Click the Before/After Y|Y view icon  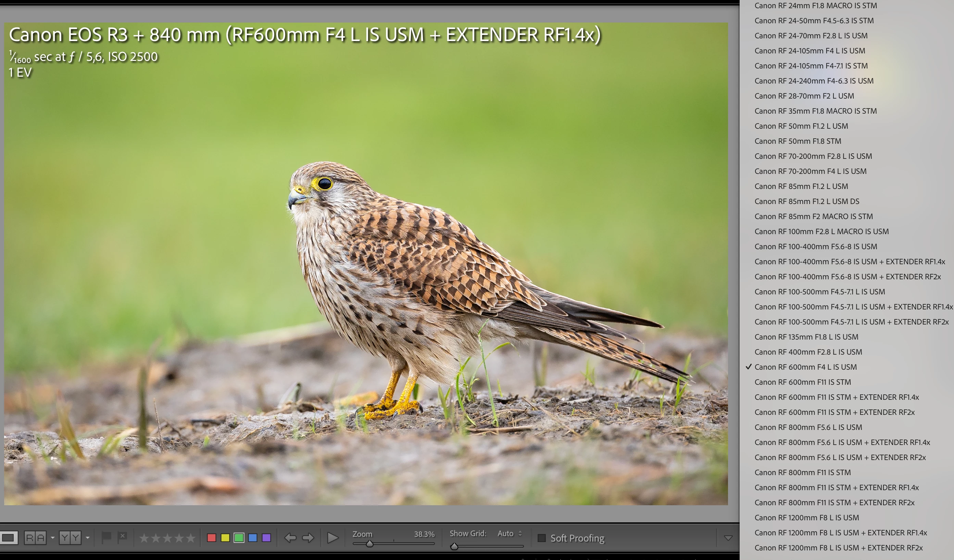[70, 538]
